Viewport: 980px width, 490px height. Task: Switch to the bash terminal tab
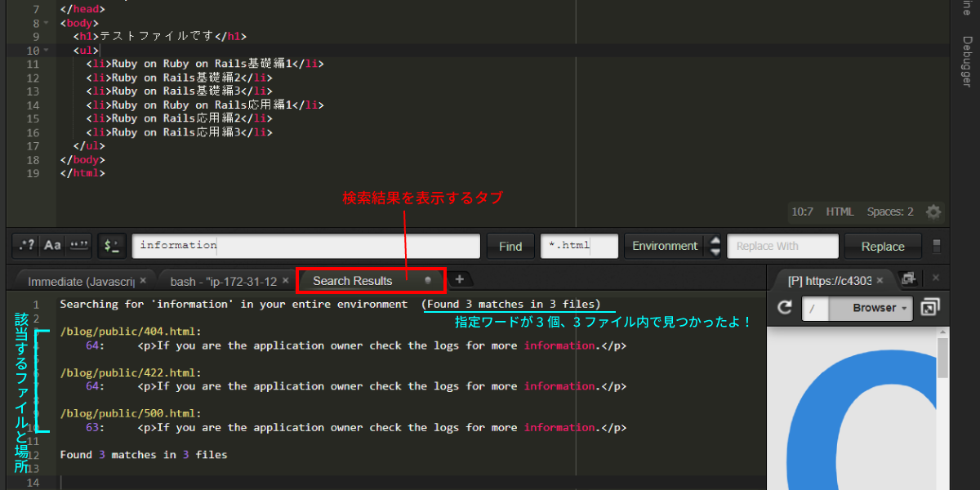[225, 281]
